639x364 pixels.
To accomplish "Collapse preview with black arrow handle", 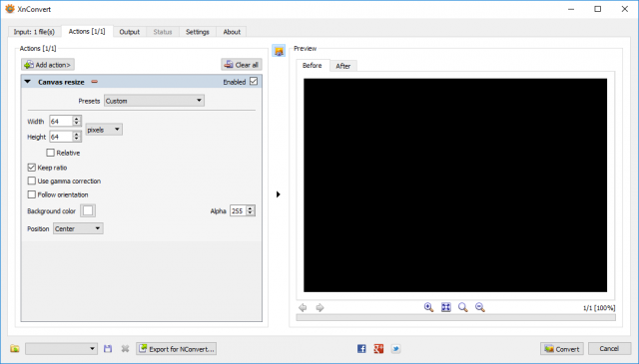I will click(x=279, y=194).
